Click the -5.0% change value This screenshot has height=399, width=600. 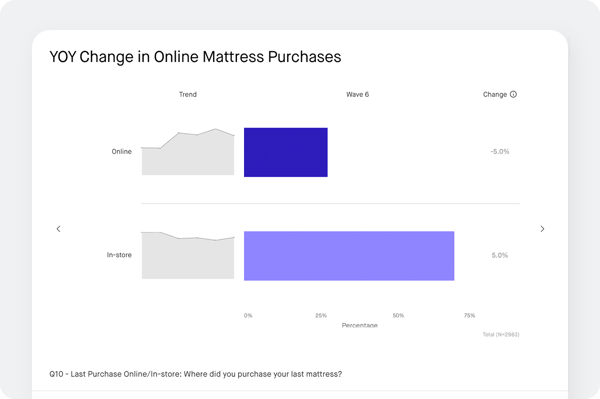click(x=500, y=151)
